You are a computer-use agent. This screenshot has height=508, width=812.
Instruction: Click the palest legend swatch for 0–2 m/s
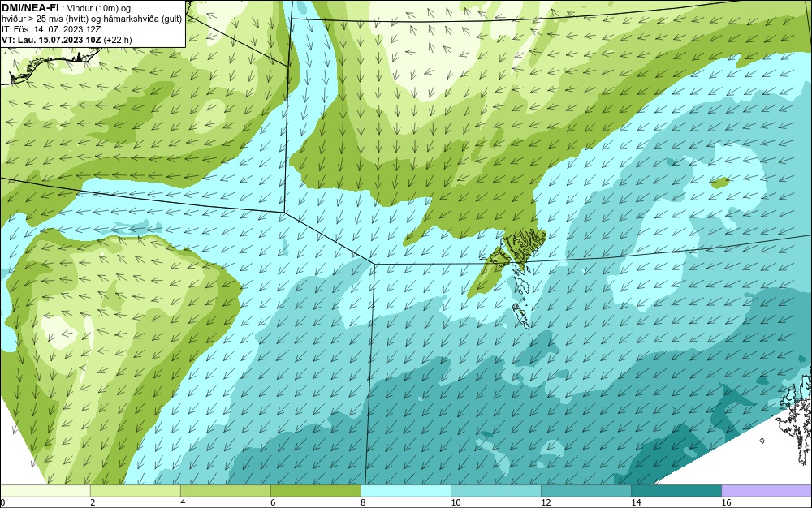tap(45, 490)
